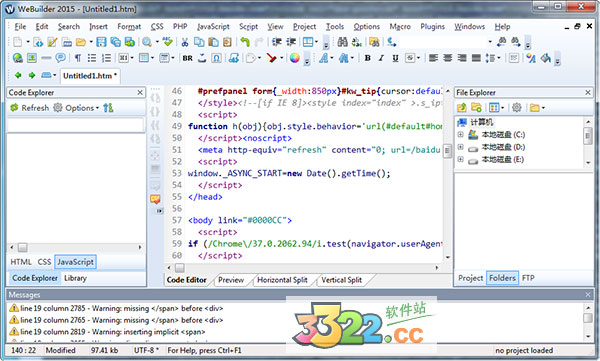Insert a BR line break
This screenshot has width=600, height=361.
tap(188, 58)
